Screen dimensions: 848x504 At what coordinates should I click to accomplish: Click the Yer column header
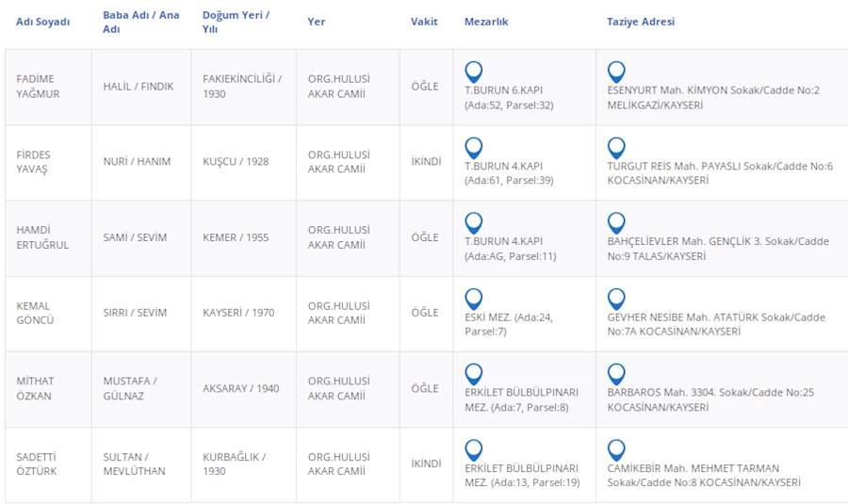click(x=317, y=22)
